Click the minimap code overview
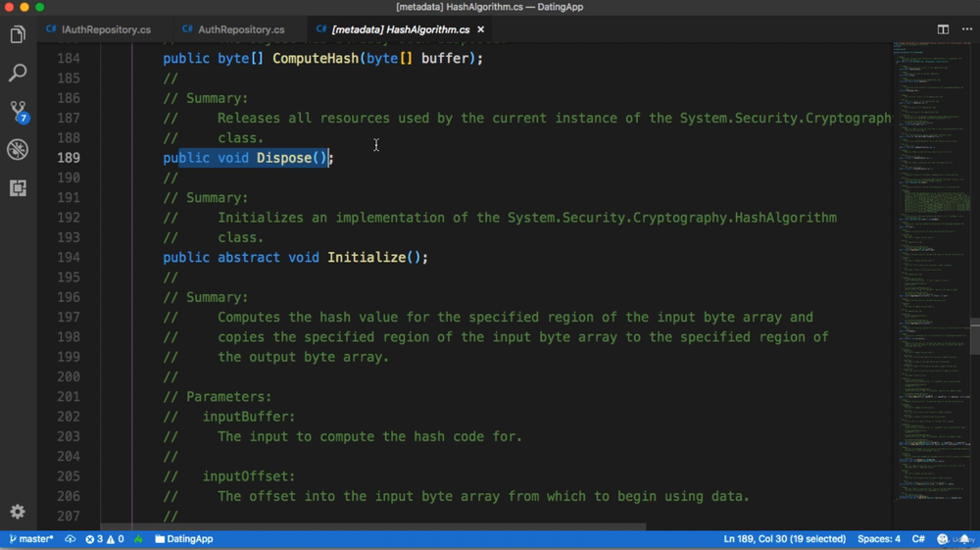Image resolution: width=980 pixels, height=550 pixels. pos(931,245)
